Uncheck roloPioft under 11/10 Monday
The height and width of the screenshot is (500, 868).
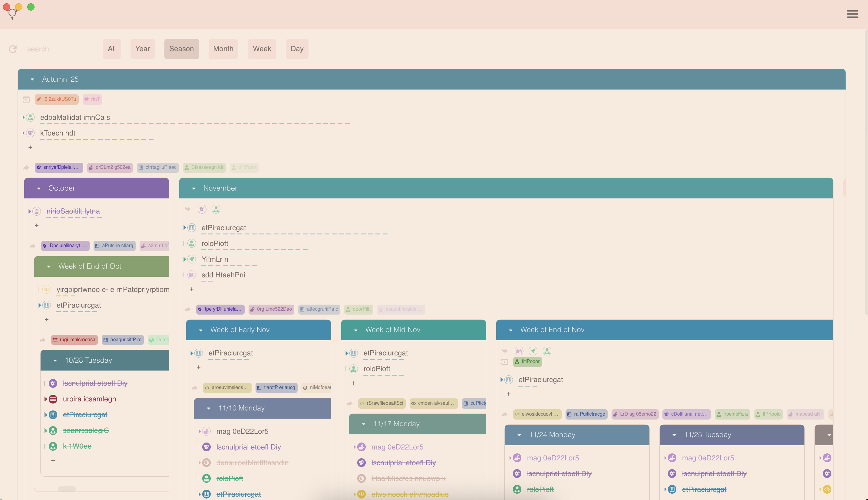[x=206, y=478]
